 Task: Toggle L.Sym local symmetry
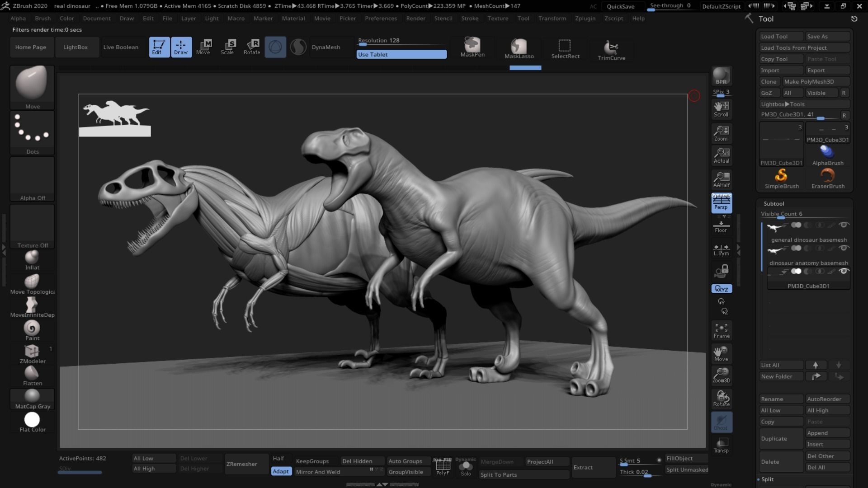[721, 249]
